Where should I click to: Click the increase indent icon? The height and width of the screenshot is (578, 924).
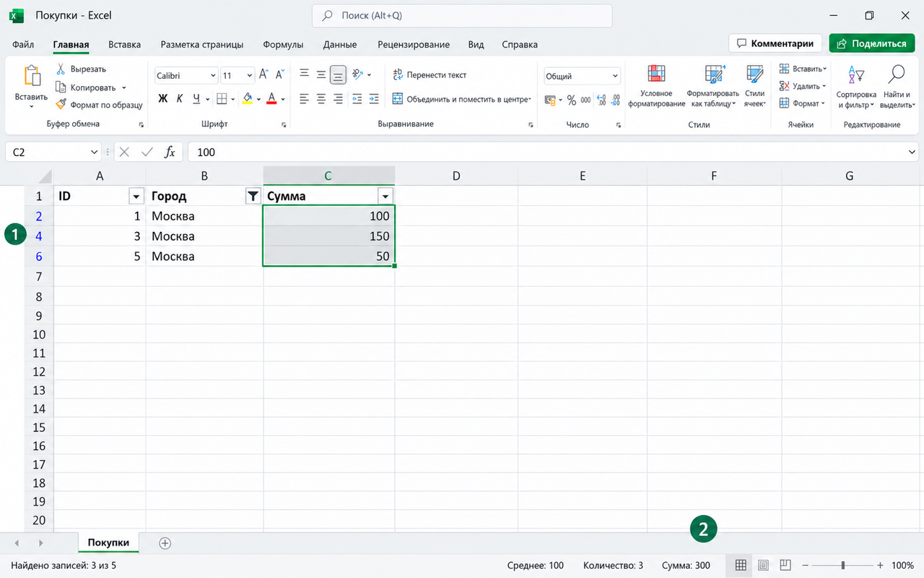click(x=373, y=99)
